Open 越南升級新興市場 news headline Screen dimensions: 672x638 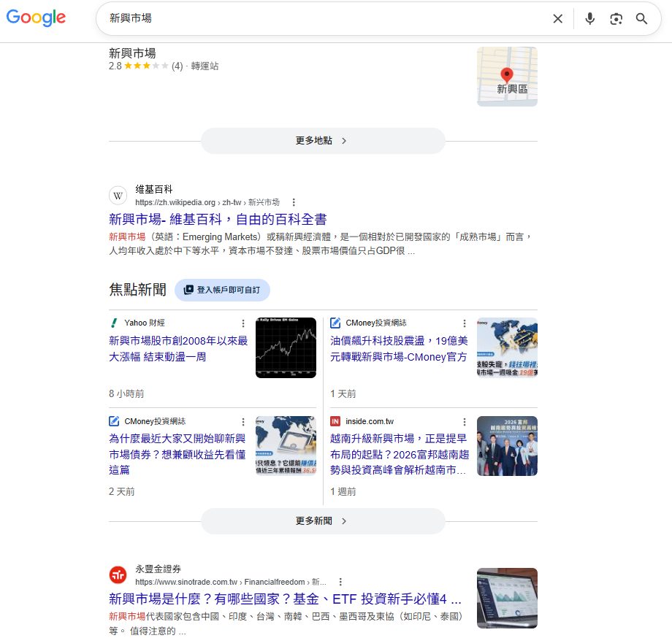[400, 454]
